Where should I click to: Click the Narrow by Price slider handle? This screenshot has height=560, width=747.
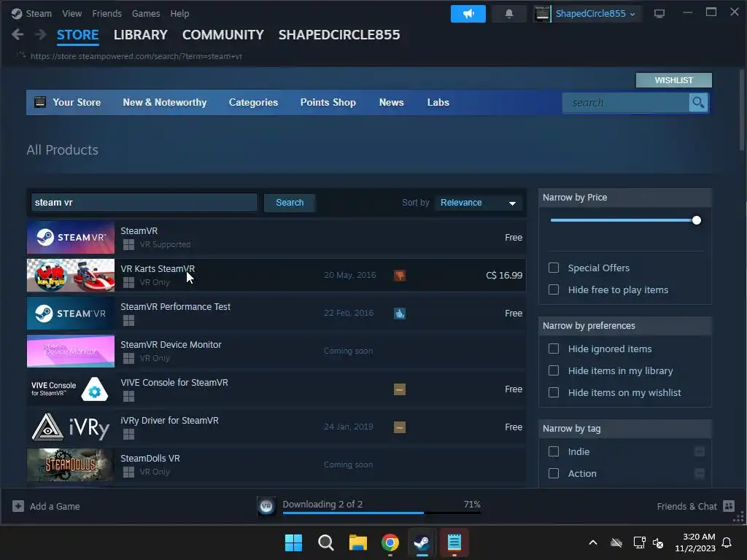tap(697, 220)
